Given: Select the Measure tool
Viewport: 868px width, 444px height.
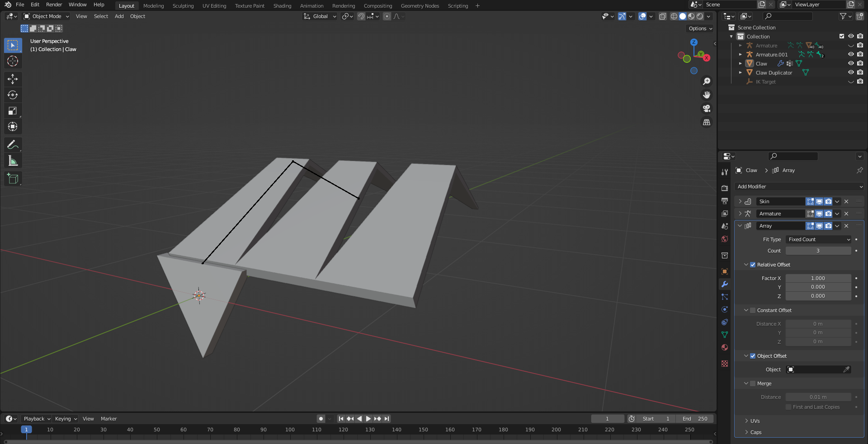Looking at the screenshot, I should click(13, 161).
